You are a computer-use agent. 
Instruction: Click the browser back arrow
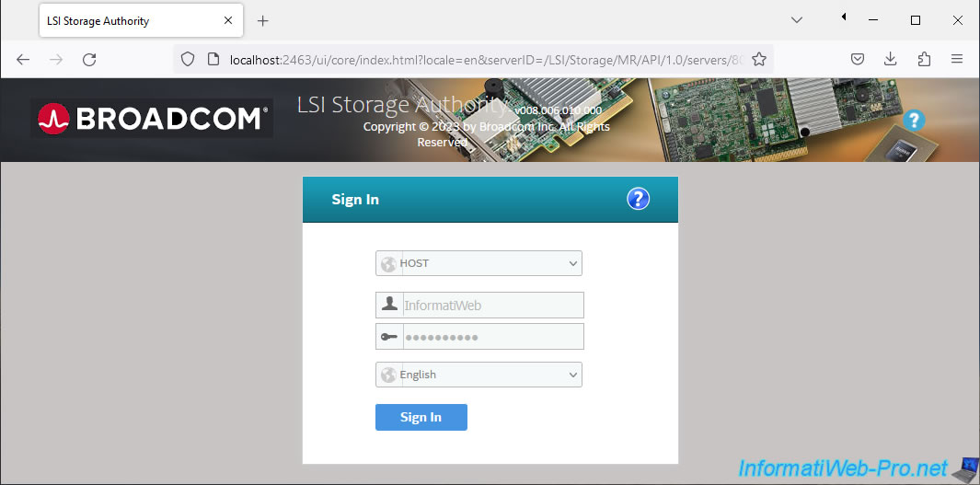click(23, 60)
